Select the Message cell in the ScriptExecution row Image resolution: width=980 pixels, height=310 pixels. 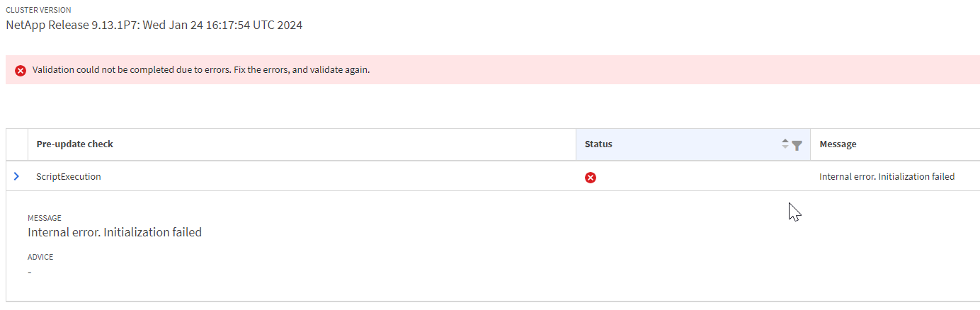tap(887, 177)
